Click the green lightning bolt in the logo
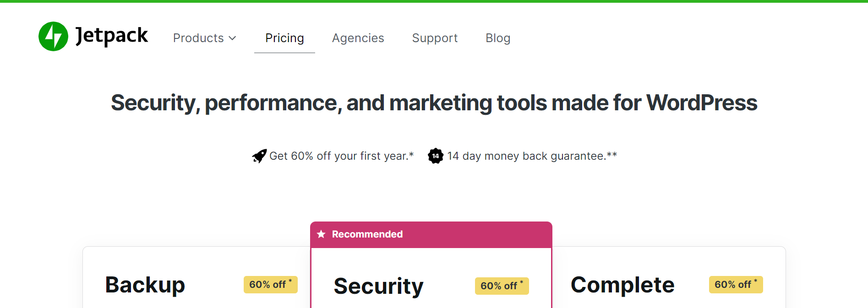The width and height of the screenshot is (868, 308). (x=53, y=37)
